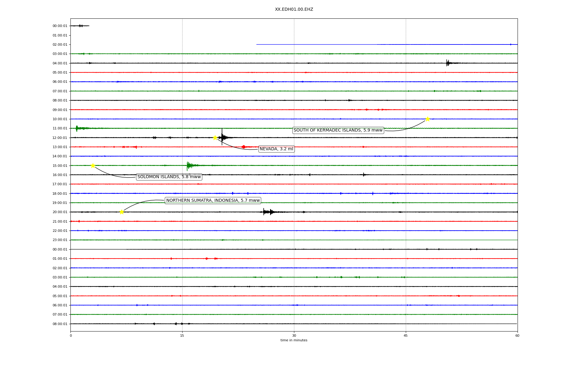
Task: Click the NORTHERN SUMATRA, INDONESIA, 5.7 mww label
Action: tap(213, 201)
